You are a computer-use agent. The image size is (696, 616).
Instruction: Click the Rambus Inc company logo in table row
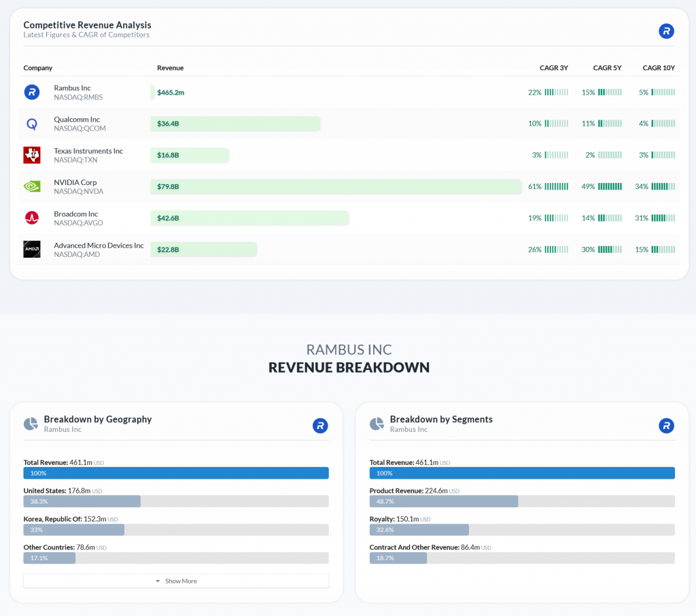[31, 92]
